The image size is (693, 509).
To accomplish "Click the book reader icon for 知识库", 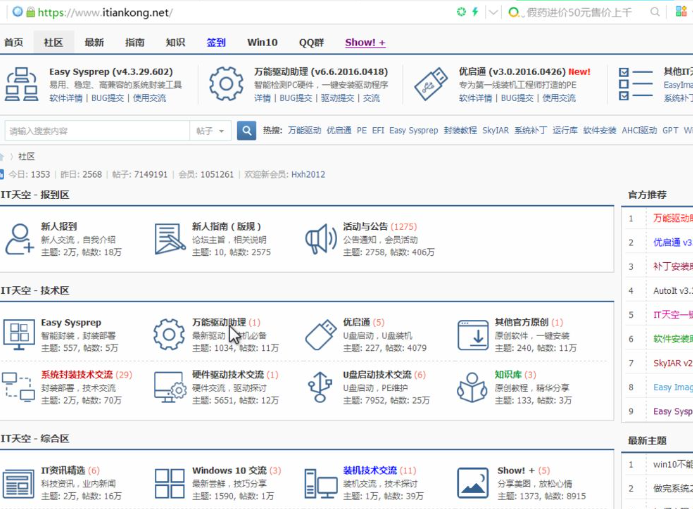I will coord(472,386).
